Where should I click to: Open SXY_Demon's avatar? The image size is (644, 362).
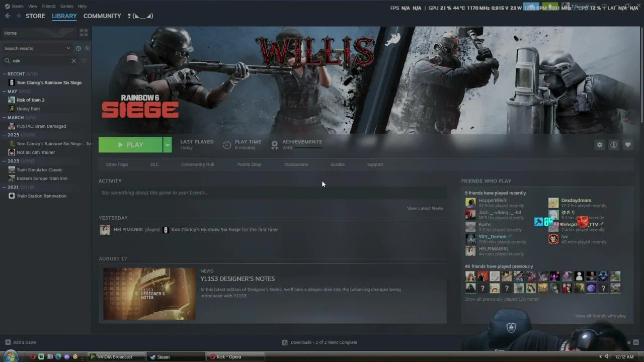click(x=470, y=239)
